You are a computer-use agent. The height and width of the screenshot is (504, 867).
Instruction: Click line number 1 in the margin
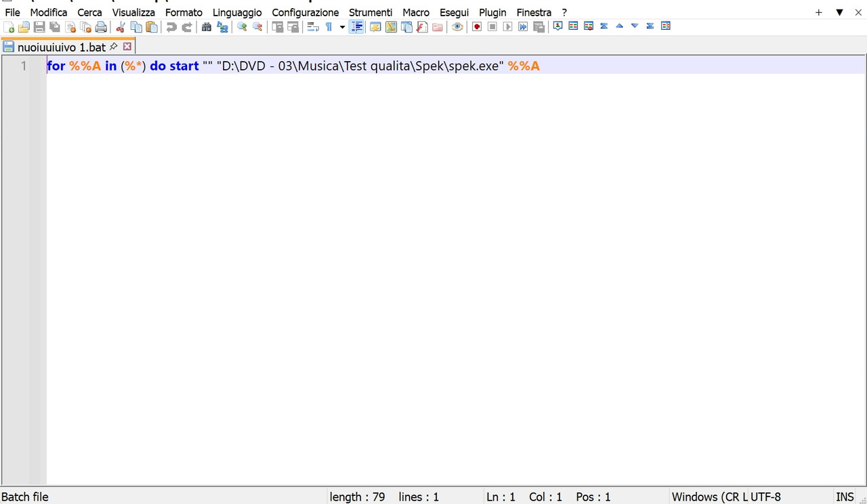click(x=24, y=66)
